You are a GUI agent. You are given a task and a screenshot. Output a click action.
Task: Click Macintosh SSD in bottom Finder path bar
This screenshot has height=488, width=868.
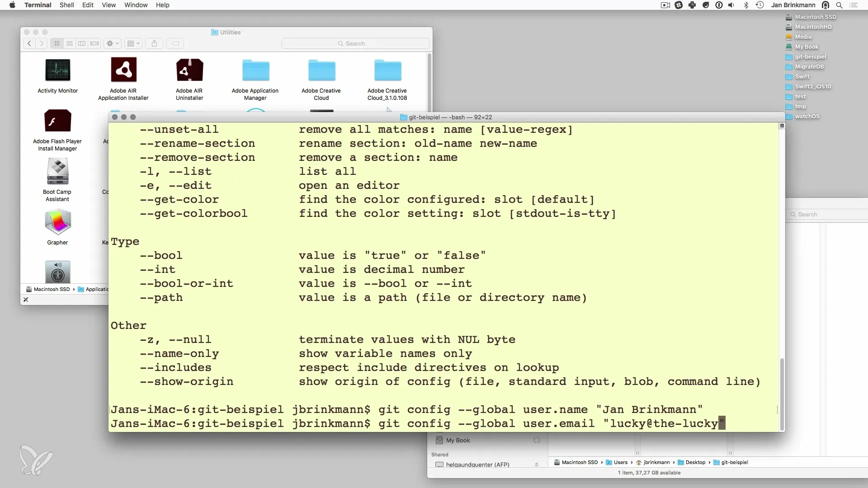tap(576, 462)
